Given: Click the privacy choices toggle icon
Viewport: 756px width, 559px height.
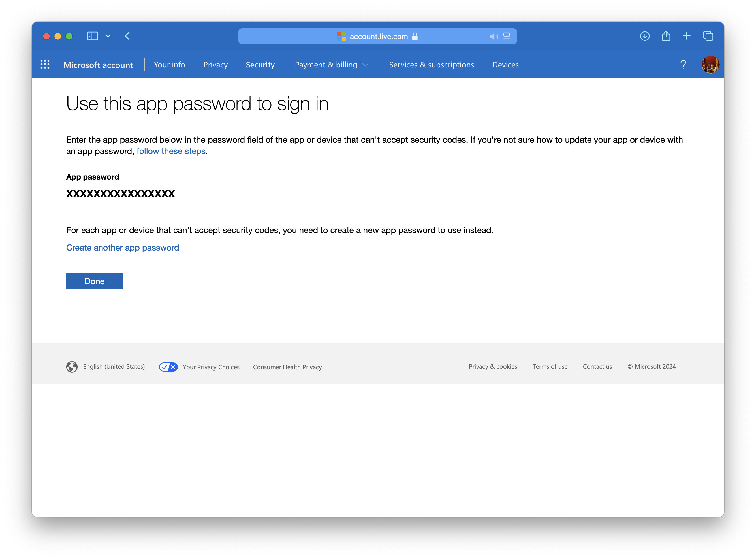Looking at the screenshot, I should (x=168, y=366).
